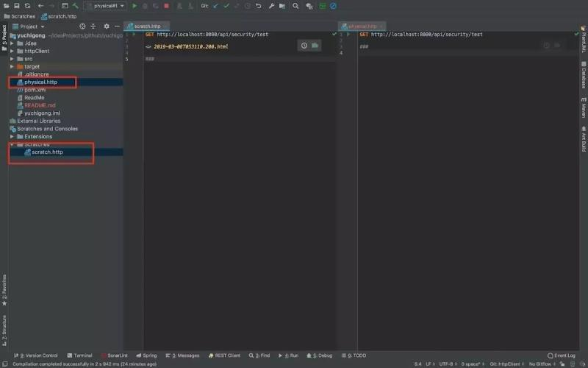
Task: Open the Run tool window
Action: [x=288, y=355]
